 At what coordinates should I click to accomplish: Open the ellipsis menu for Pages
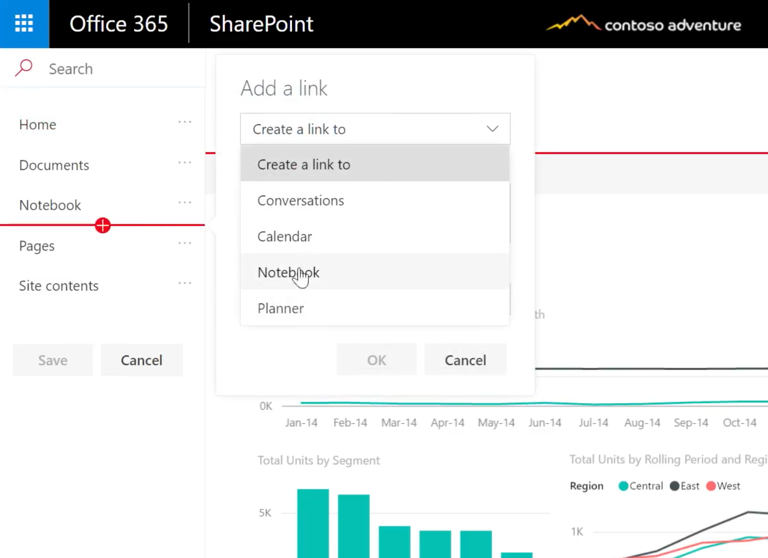pyautogui.click(x=185, y=243)
